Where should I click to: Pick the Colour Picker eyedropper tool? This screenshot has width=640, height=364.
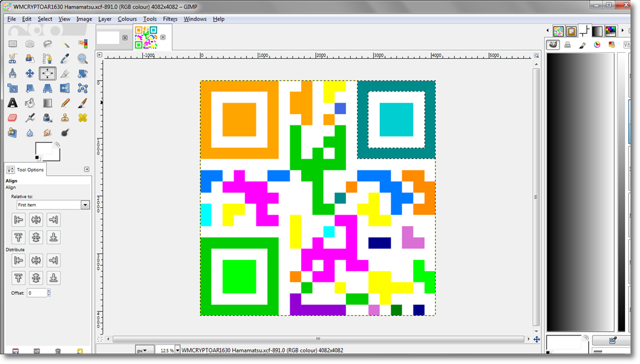[x=65, y=59]
